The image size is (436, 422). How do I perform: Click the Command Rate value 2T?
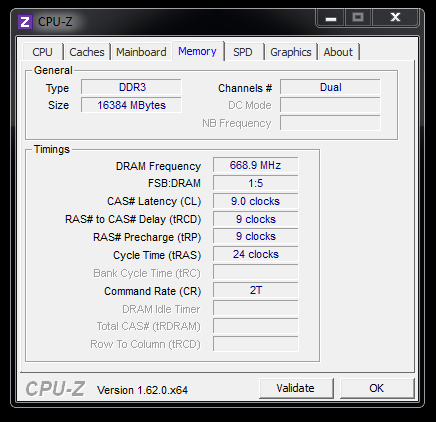pyautogui.click(x=256, y=290)
